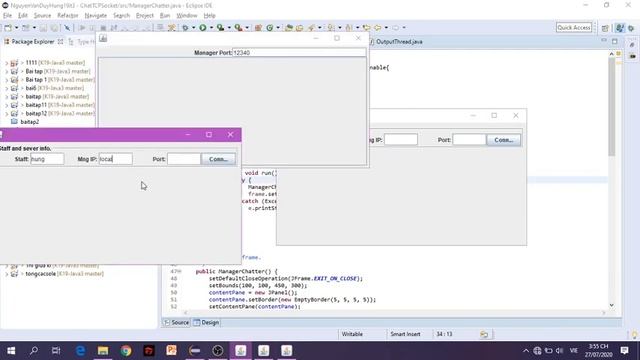
Task: Open Debug button dropdown arrow
Action: [x=193, y=28]
